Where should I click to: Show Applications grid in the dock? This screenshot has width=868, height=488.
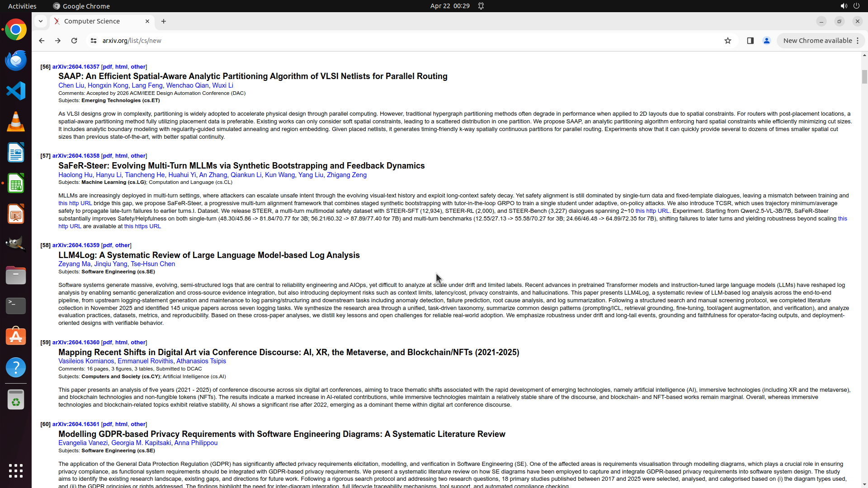click(16, 470)
